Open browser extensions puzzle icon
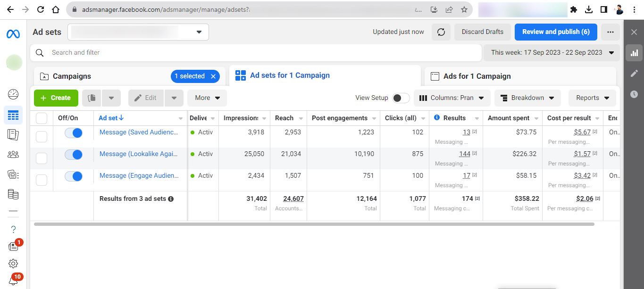The height and width of the screenshot is (289, 644). coord(574,9)
